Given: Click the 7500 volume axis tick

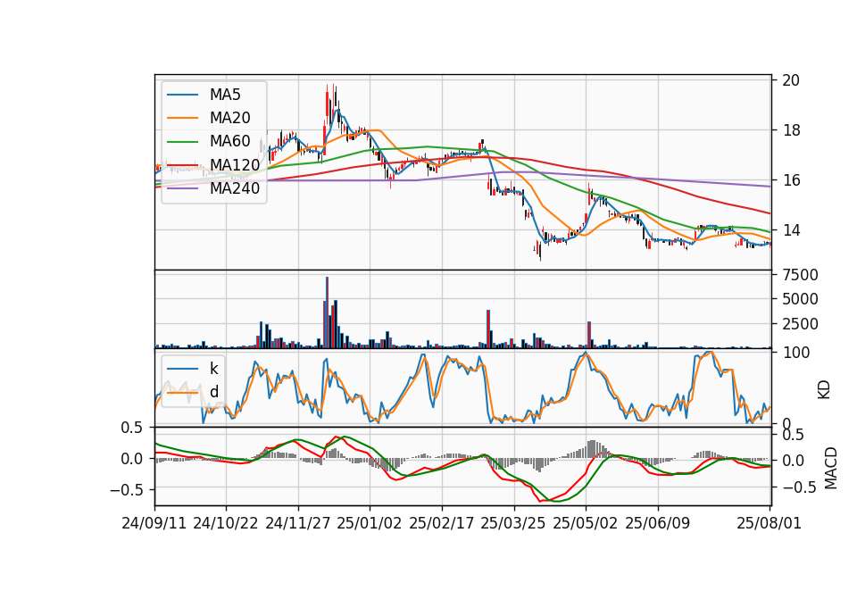Looking at the screenshot, I should click(800, 274).
